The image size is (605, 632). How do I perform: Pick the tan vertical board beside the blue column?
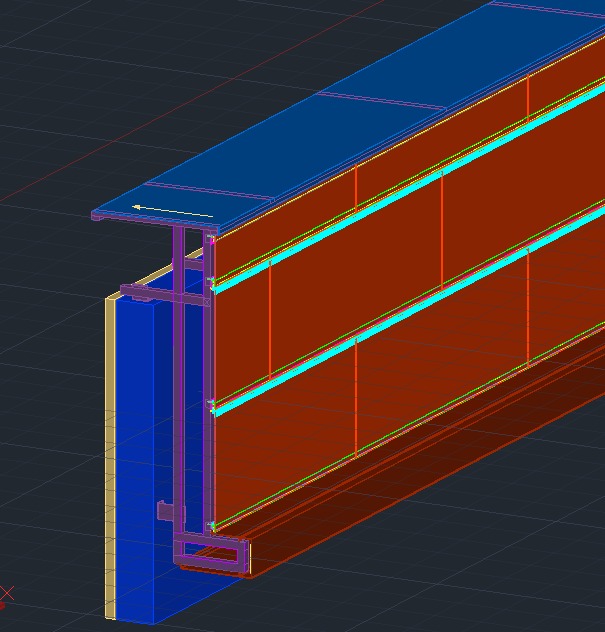click(110, 458)
